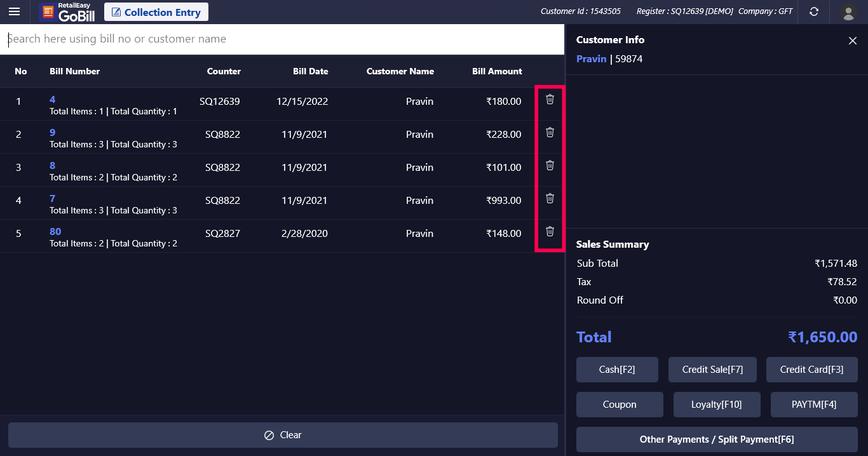The width and height of the screenshot is (868, 456).
Task: Open the Collection Entry tab
Action: click(156, 12)
